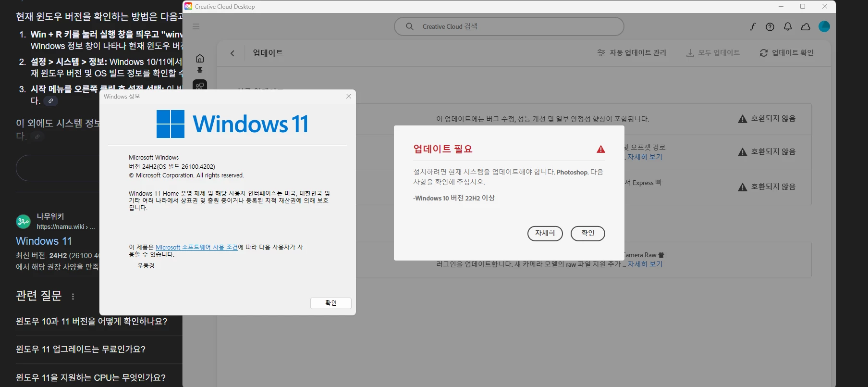Open 자세히 보기 link for Camera Raw
Image resolution: width=868 pixels, height=387 pixels.
tap(645, 264)
